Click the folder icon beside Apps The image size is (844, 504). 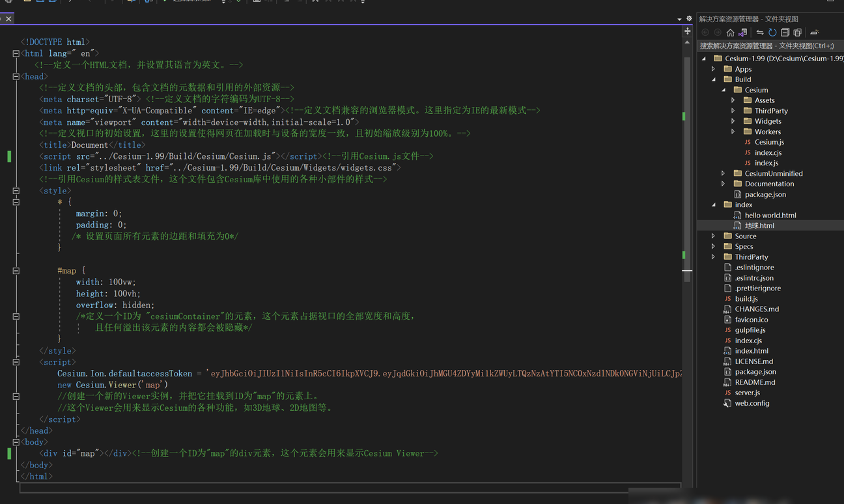pyautogui.click(x=728, y=69)
